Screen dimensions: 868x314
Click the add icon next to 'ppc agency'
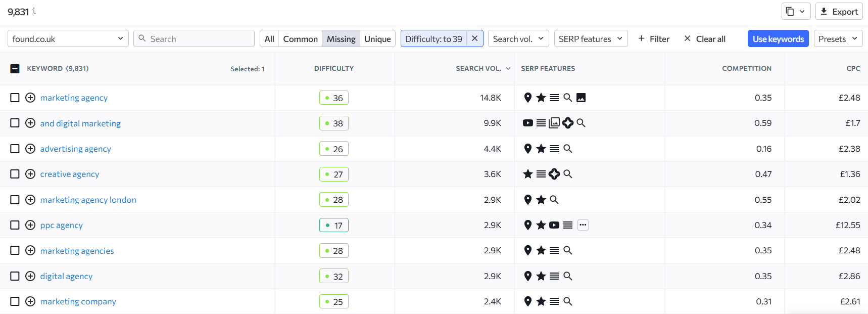coord(30,225)
